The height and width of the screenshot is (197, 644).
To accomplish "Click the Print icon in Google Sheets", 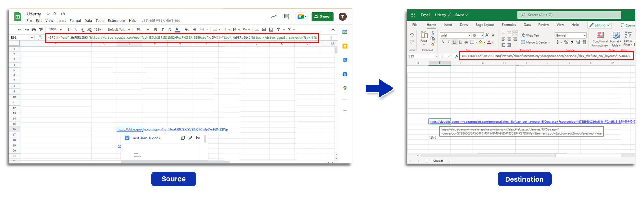I will point(34,30).
